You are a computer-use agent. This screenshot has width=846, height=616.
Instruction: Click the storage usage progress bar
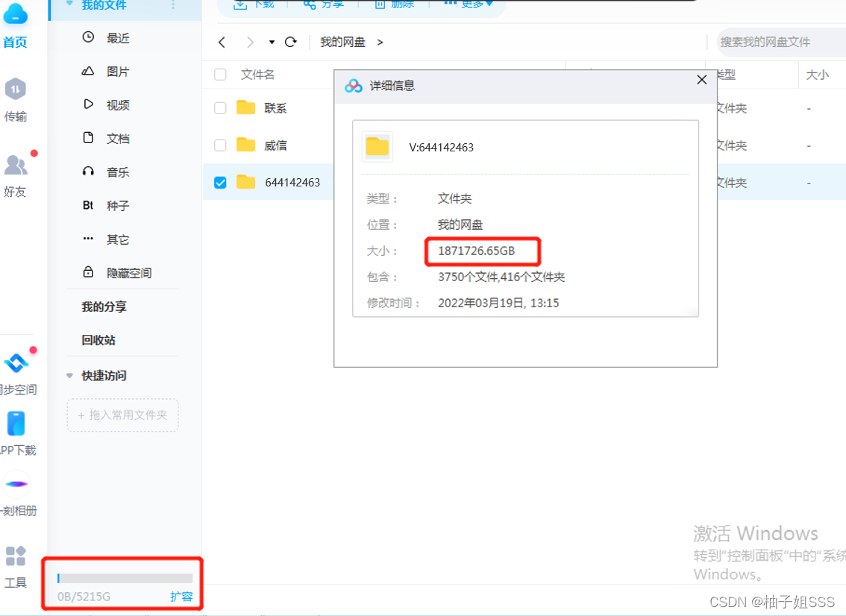[x=125, y=578]
